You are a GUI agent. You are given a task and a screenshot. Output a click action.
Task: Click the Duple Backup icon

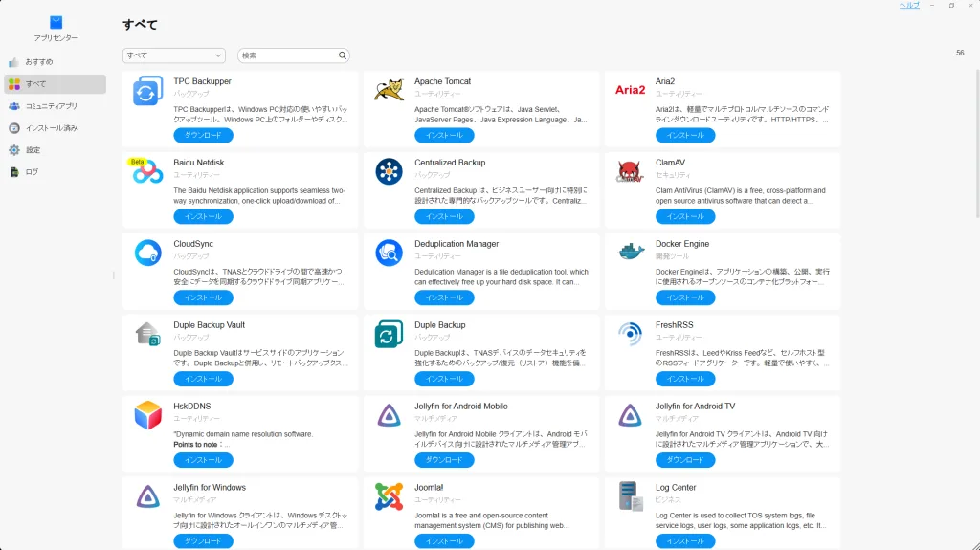coord(389,334)
